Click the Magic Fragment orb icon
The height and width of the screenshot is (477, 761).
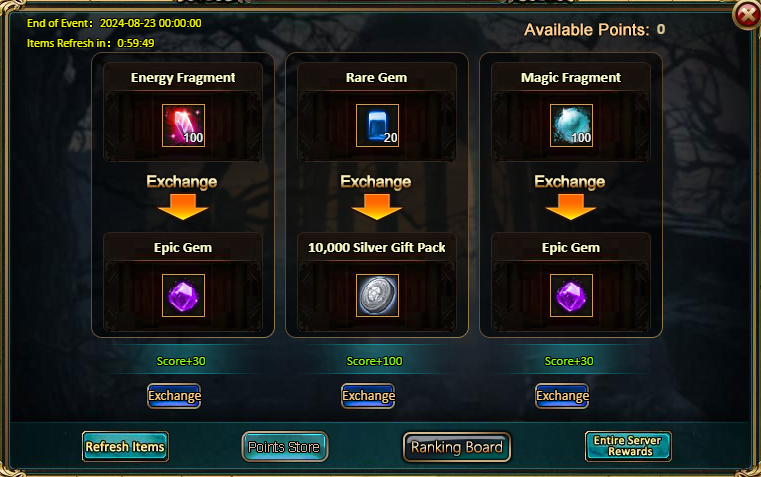571,125
